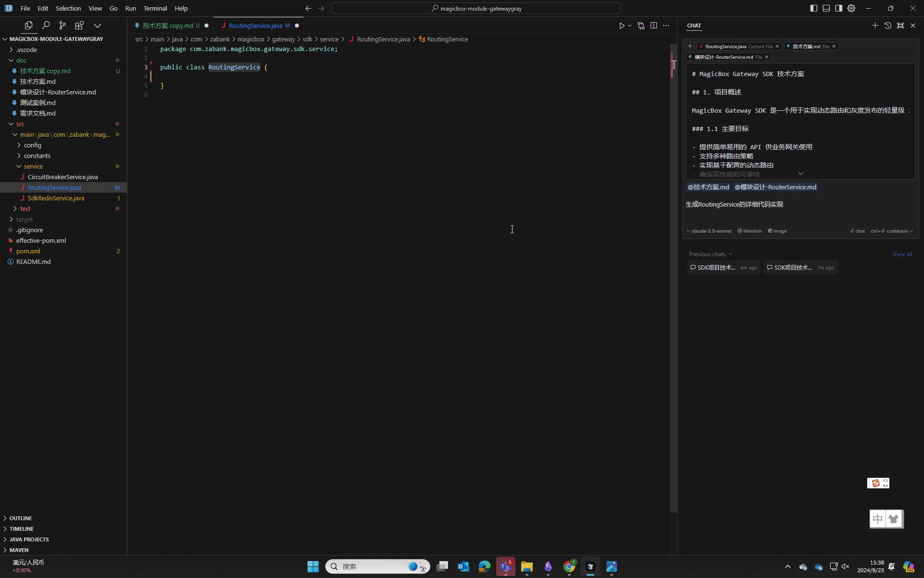
Task: Expand the OUTLINE section
Action: point(21,518)
